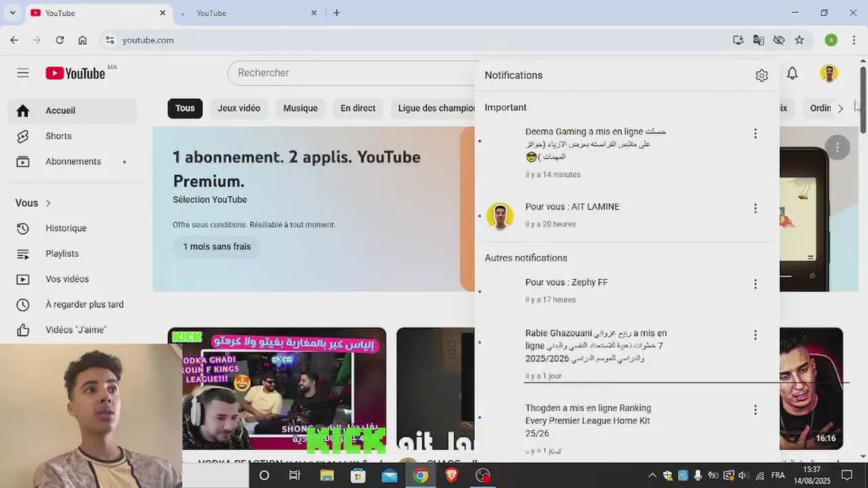Go back in browser history
Image resolution: width=868 pixels, height=488 pixels.
(x=14, y=40)
